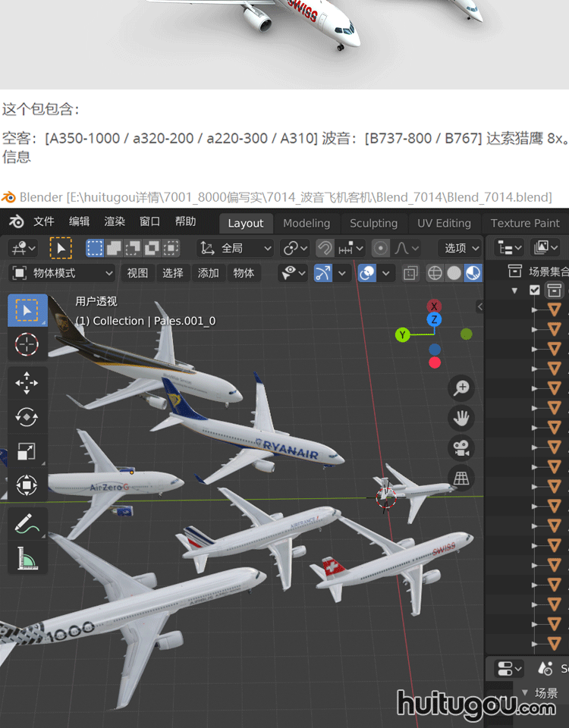This screenshot has height=728, width=569.
Task: Open the 物体模式 object mode dropdown
Action: (x=62, y=273)
